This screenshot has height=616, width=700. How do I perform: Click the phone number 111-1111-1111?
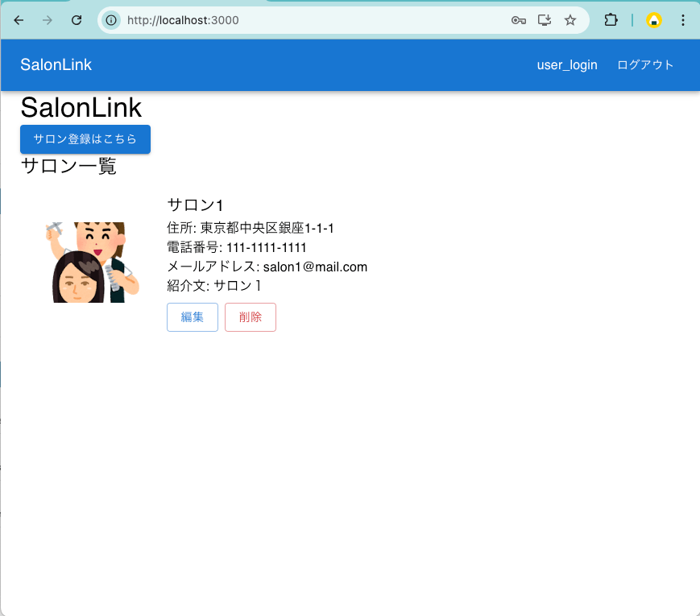tap(267, 247)
